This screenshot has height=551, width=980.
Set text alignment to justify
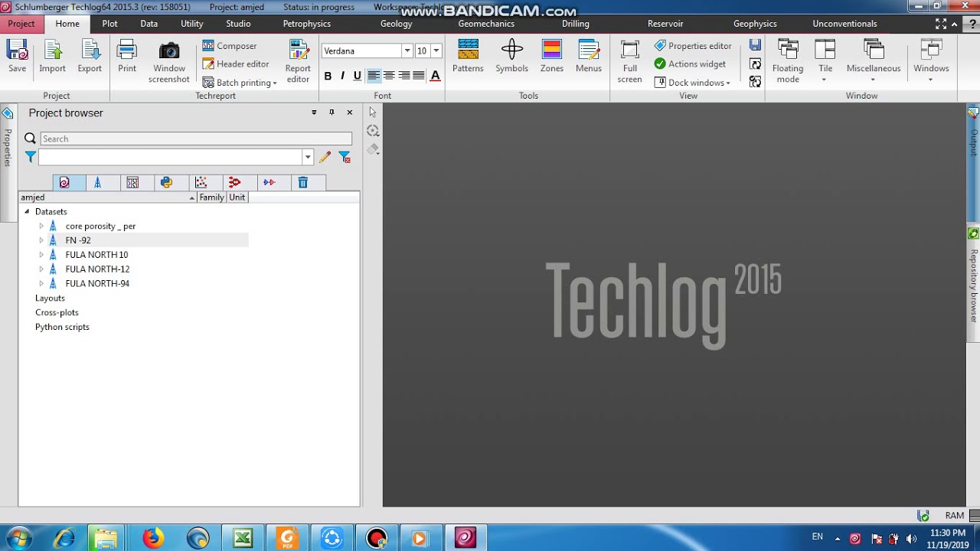pyautogui.click(x=418, y=76)
